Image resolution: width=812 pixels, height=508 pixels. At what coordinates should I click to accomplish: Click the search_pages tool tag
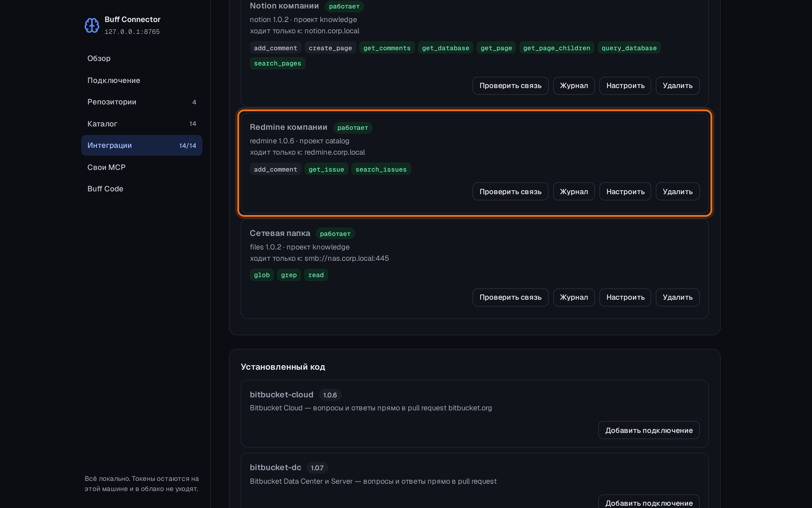[x=277, y=63]
